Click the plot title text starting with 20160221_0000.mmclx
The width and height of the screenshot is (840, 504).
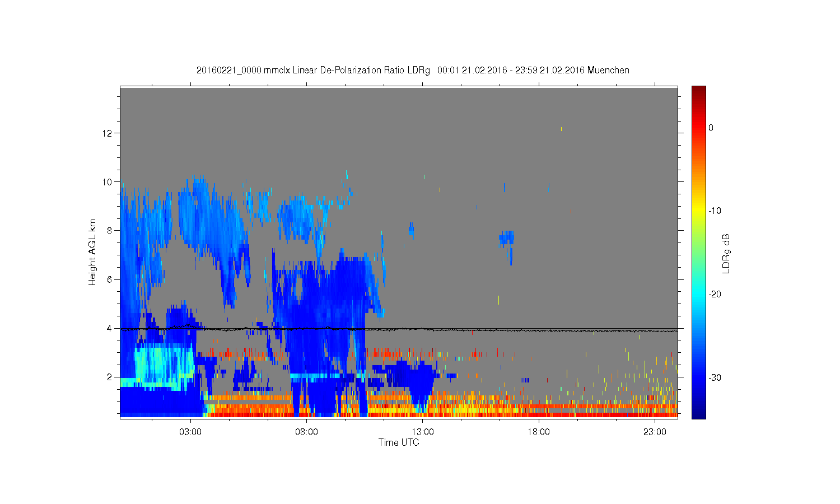coord(413,71)
